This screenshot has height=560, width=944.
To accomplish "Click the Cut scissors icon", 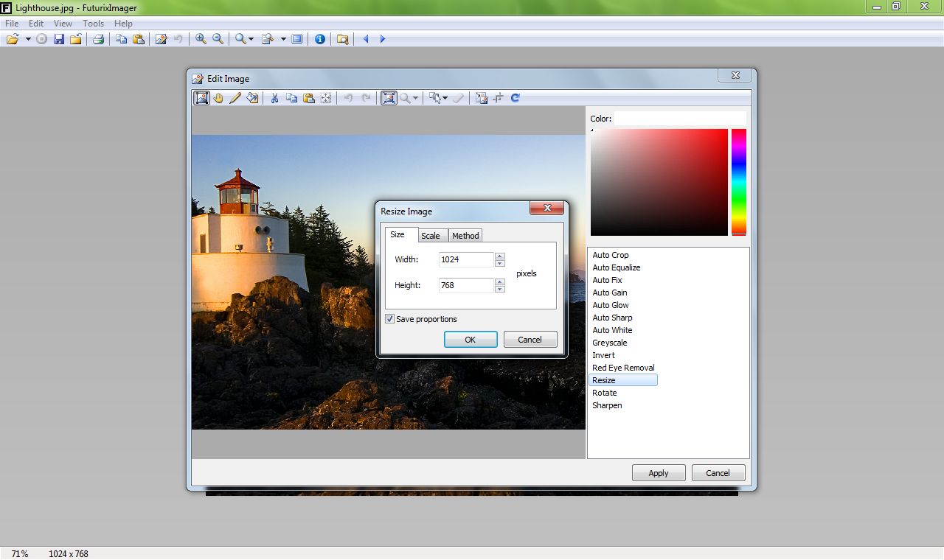I will point(274,98).
